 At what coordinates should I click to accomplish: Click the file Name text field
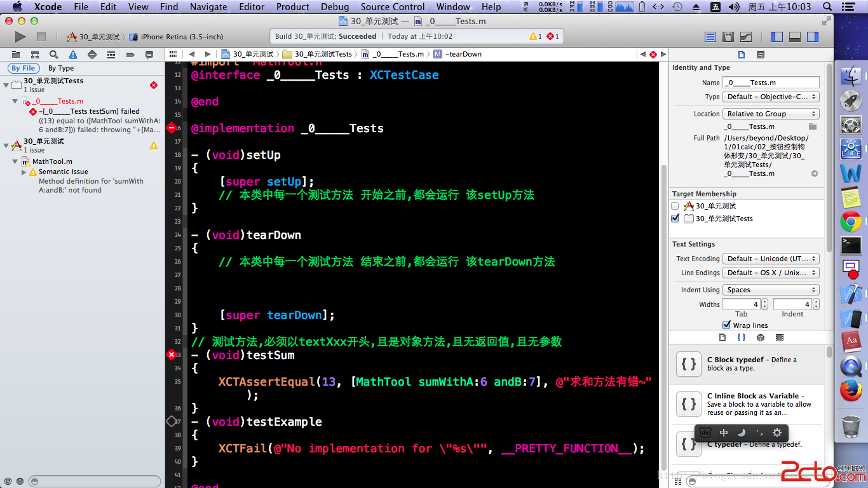pyautogui.click(x=771, y=83)
